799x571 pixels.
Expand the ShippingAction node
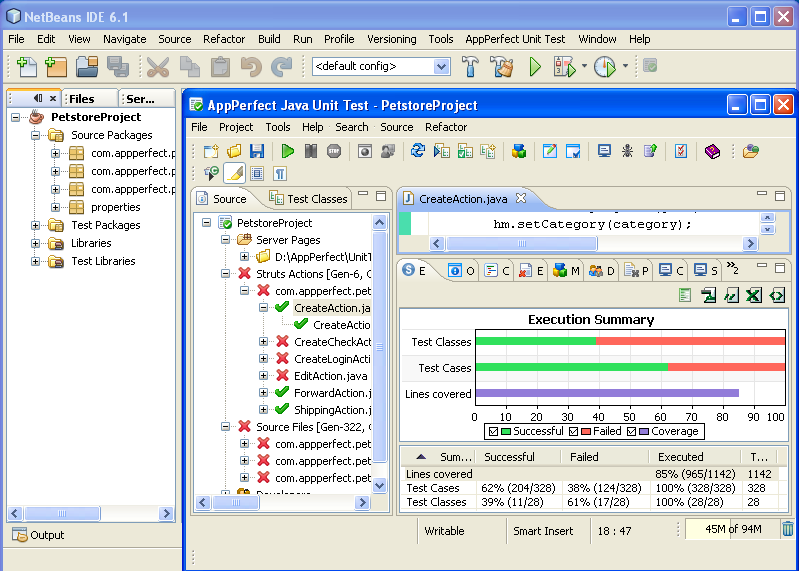coord(263,410)
